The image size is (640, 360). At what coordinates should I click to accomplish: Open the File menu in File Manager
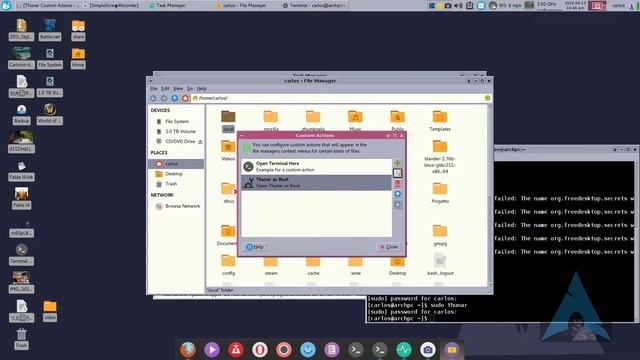coord(153,89)
